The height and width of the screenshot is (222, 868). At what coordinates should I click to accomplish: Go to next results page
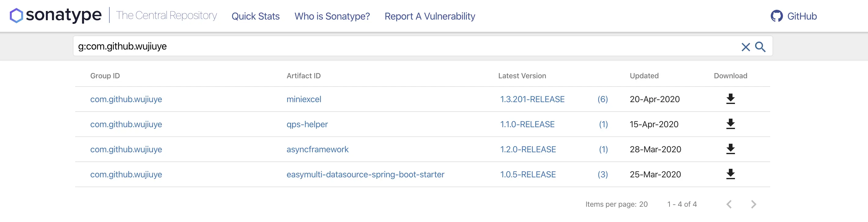(753, 204)
